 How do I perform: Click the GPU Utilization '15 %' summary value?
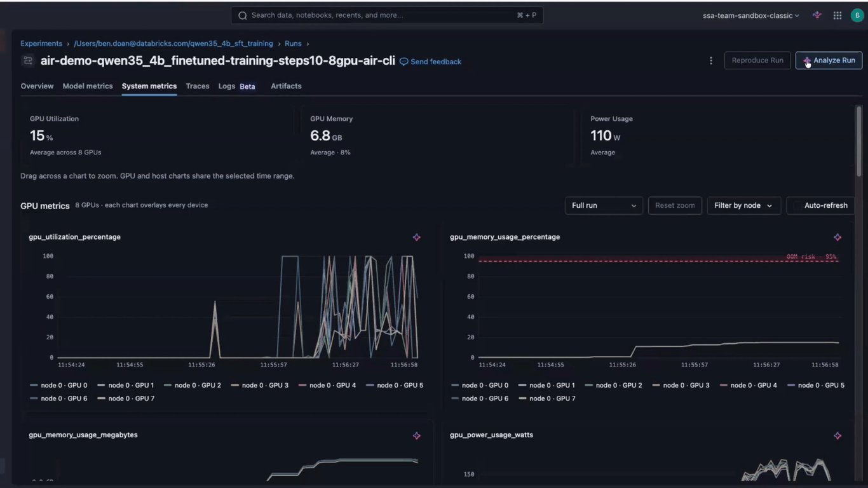coord(41,135)
